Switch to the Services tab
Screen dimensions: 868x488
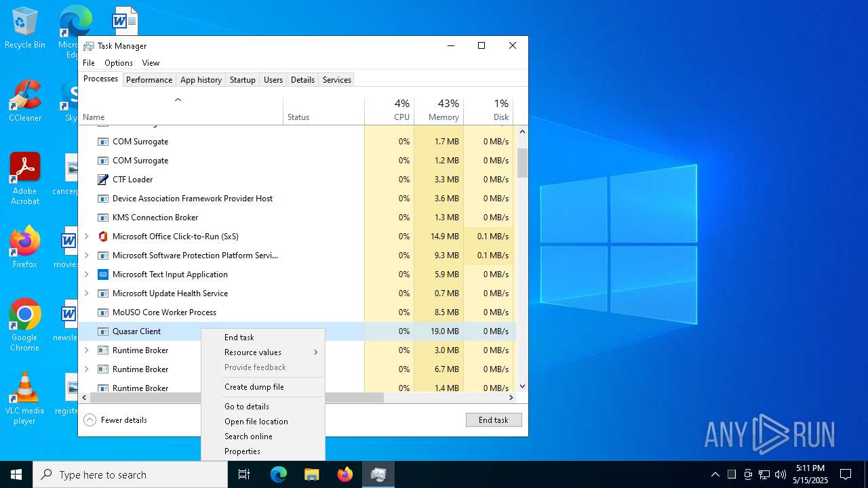(x=337, y=80)
